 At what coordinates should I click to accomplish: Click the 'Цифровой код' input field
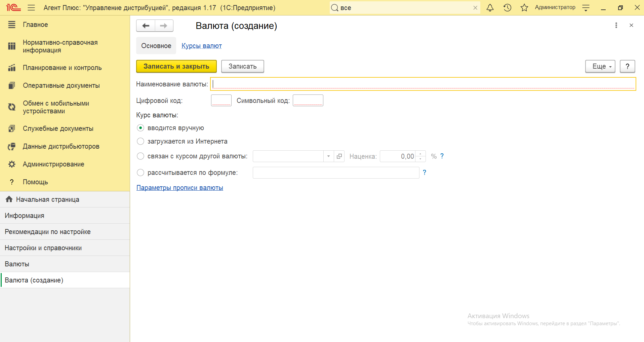click(221, 101)
